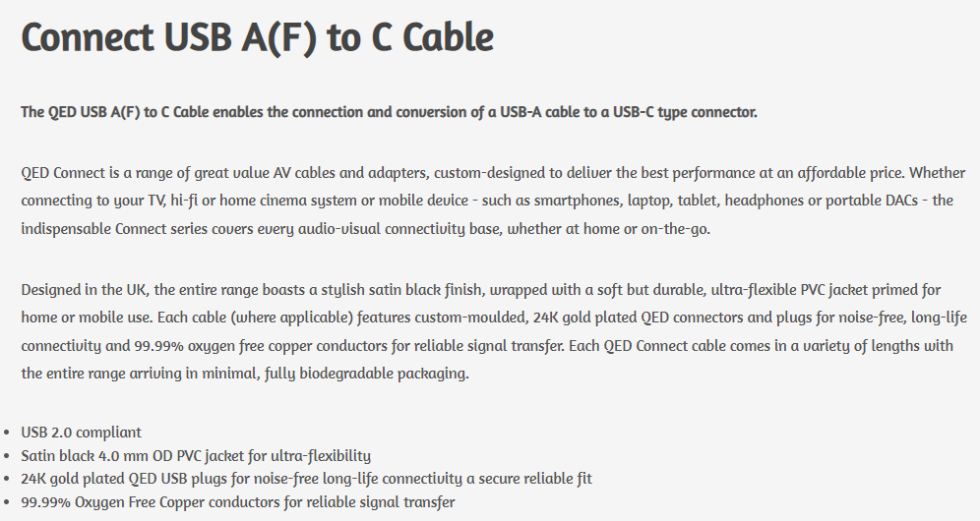The image size is (980, 521).
Task: Click the 'Satin black 4.0 mm OD PVC jacket' bullet
Action: [x=196, y=455]
